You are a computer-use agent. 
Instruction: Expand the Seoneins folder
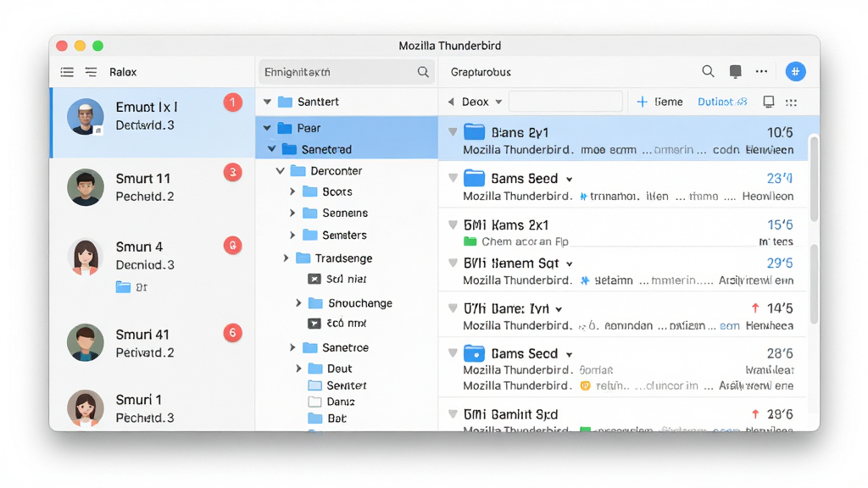292,213
